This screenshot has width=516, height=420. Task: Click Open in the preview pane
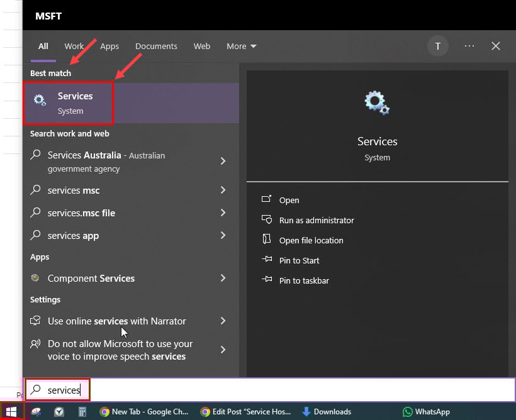(x=289, y=201)
